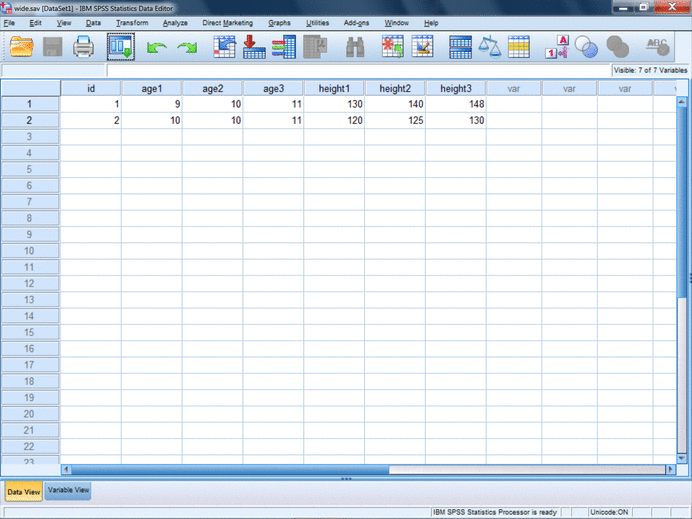Click the Go to case icon
The image size is (692, 519).
tap(225, 47)
